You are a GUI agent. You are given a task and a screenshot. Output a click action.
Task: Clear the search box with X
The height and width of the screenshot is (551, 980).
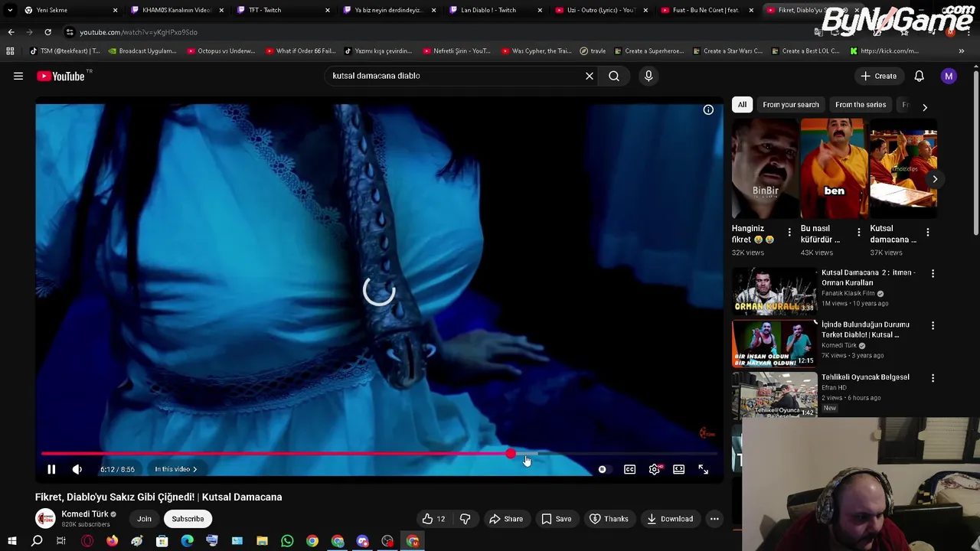point(590,76)
